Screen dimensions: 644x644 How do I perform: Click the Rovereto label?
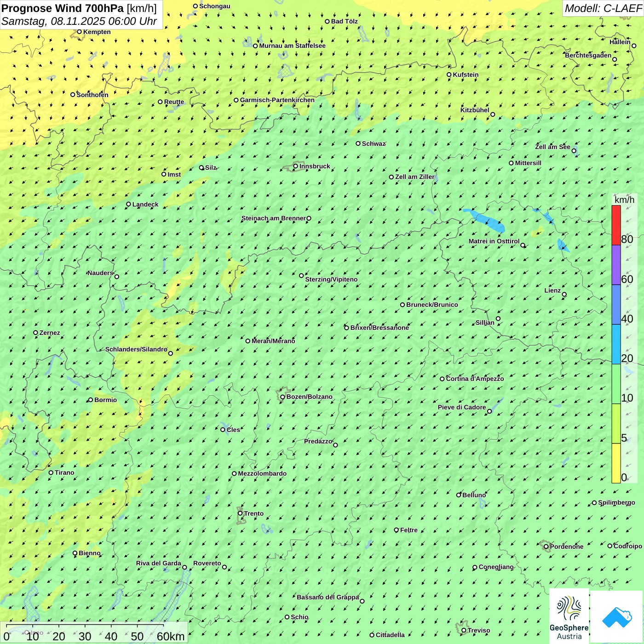click(207, 563)
